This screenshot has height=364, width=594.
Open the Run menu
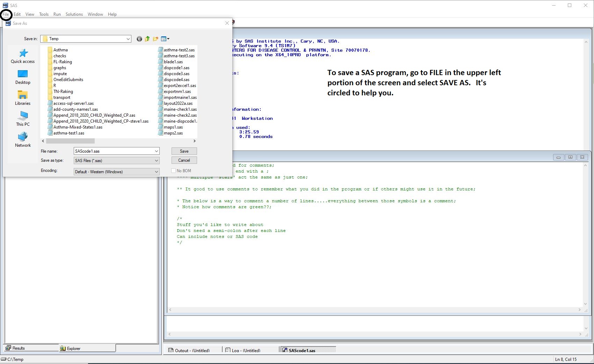click(x=57, y=14)
